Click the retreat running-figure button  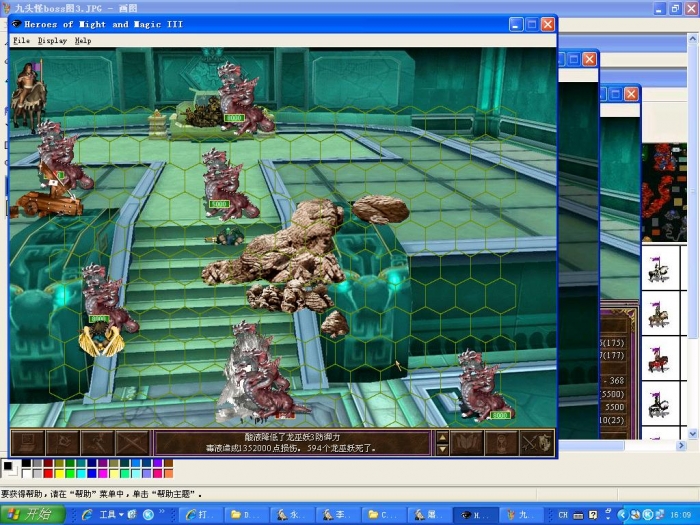tap(97, 442)
